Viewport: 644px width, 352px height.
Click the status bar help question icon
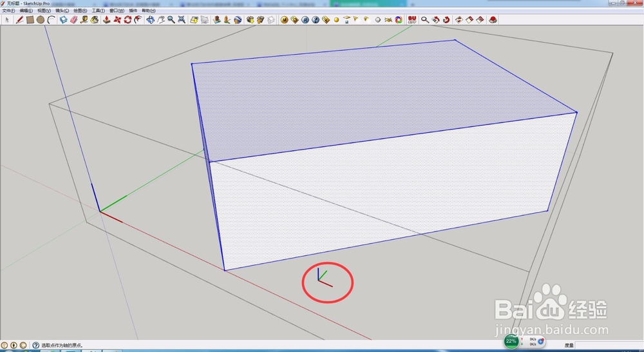click(x=35, y=346)
